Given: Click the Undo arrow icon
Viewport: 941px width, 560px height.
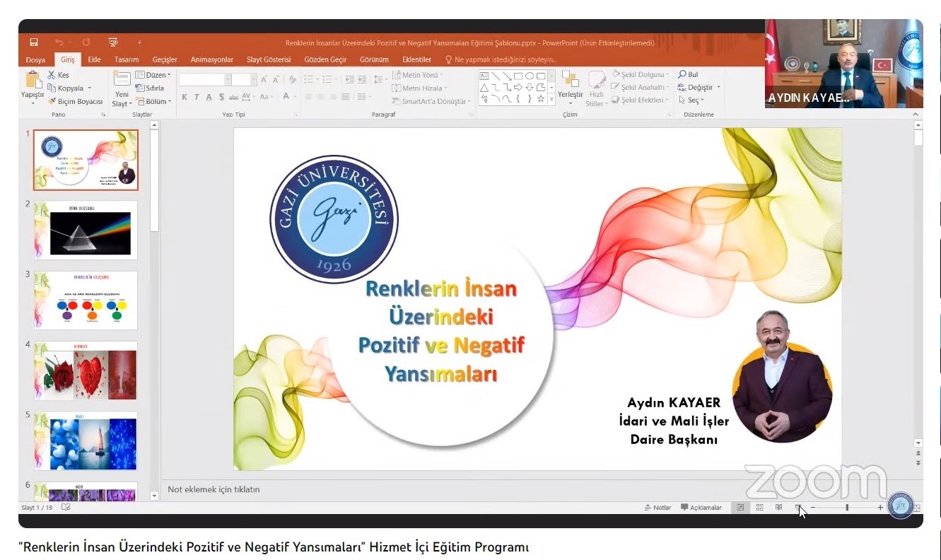Looking at the screenshot, I should click(x=59, y=42).
